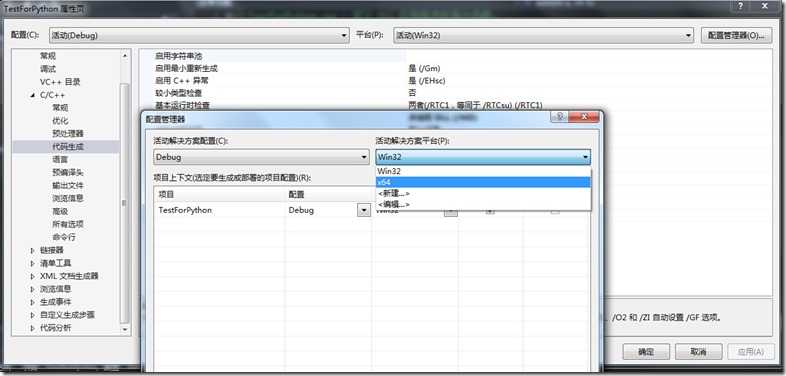Screen dimensions: 786x376
Task: Choose x64 from the open platform list
Action: tap(484, 182)
